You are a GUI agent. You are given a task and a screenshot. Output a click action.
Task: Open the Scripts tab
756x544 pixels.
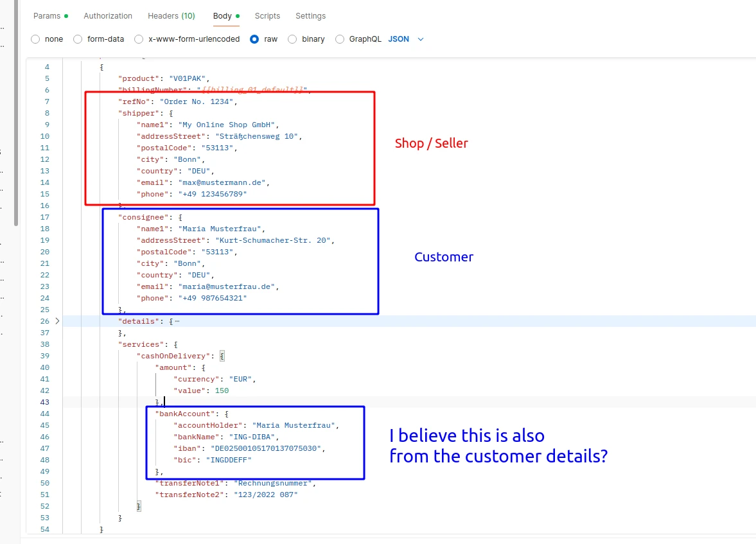[x=267, y=15]
